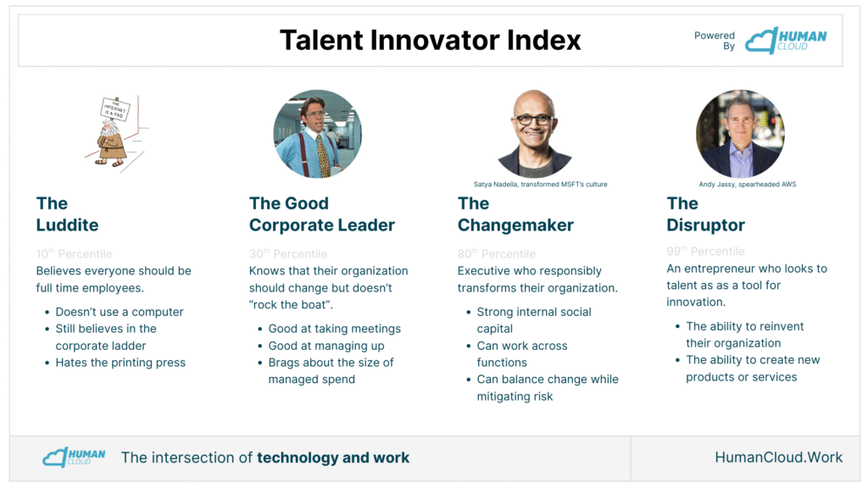Image resolution: width=868 pixels, height=488 pixels.
Task: Click the Andy Jassy spearheaded AWS caption
Action: (748, 184)
